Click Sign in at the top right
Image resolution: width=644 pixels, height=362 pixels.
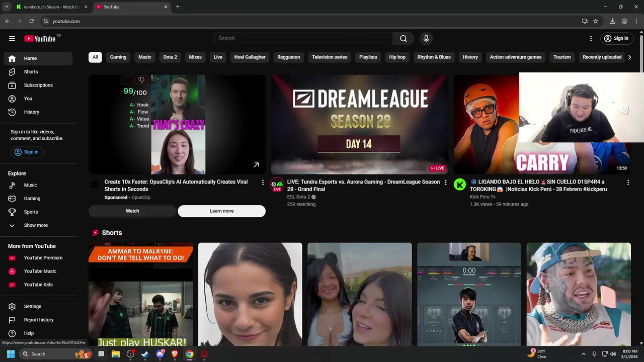(x=616, y=38)
